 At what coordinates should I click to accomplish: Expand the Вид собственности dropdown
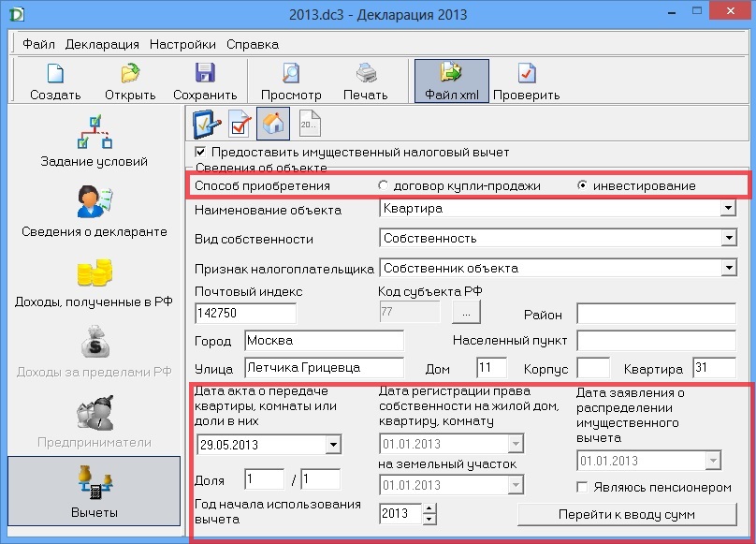pos(728,238)
